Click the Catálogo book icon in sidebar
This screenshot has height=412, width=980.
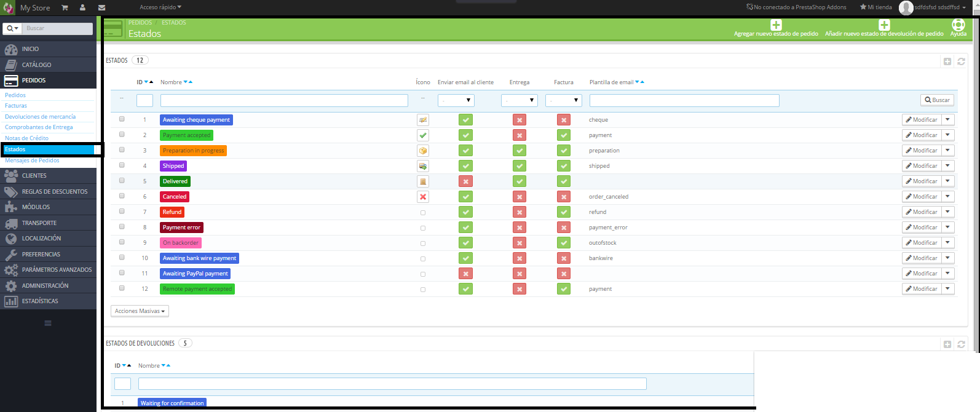(11, 65)
